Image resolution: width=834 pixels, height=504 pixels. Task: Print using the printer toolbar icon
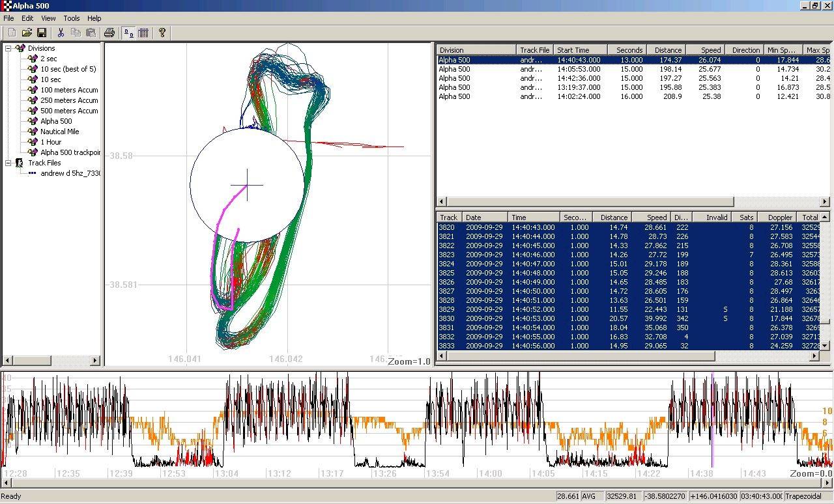click(x=109, y=33)
